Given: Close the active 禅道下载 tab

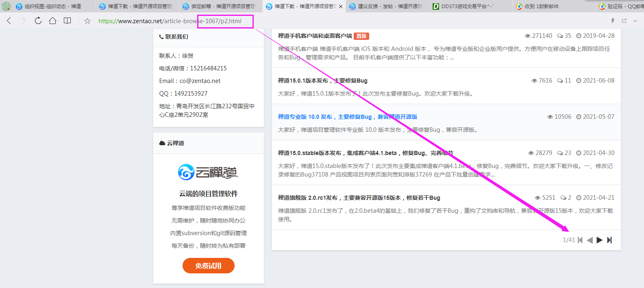Looking at the screenshot, I should (341, 7).
